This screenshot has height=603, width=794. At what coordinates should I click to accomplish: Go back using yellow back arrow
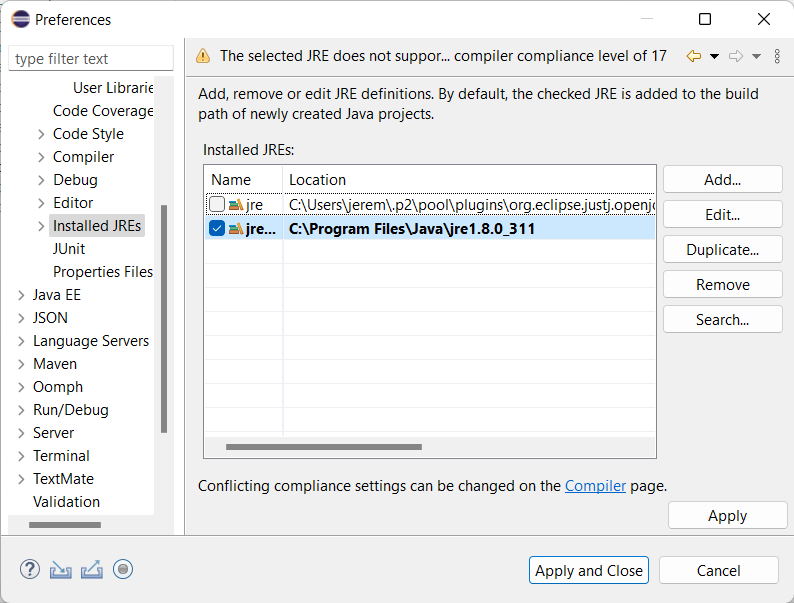coord(694,57)
